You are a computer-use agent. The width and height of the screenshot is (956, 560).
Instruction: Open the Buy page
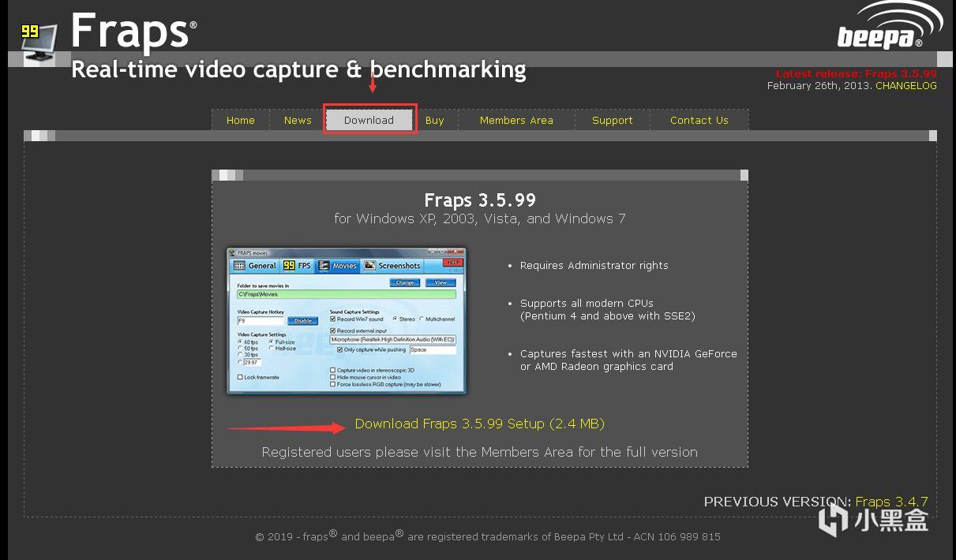(x=435, y=120)
